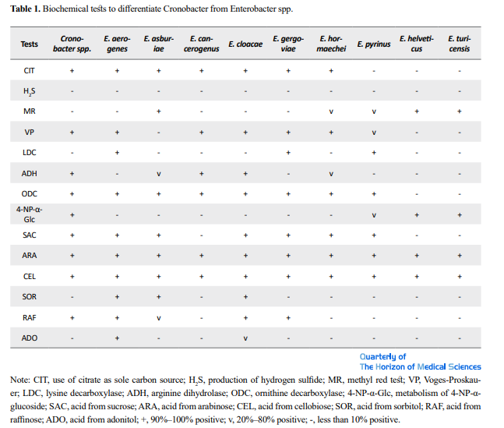The image size is (504, 428).
Task: Click the LDC '+' value for E. aerogenes
Action: [117, 153]
